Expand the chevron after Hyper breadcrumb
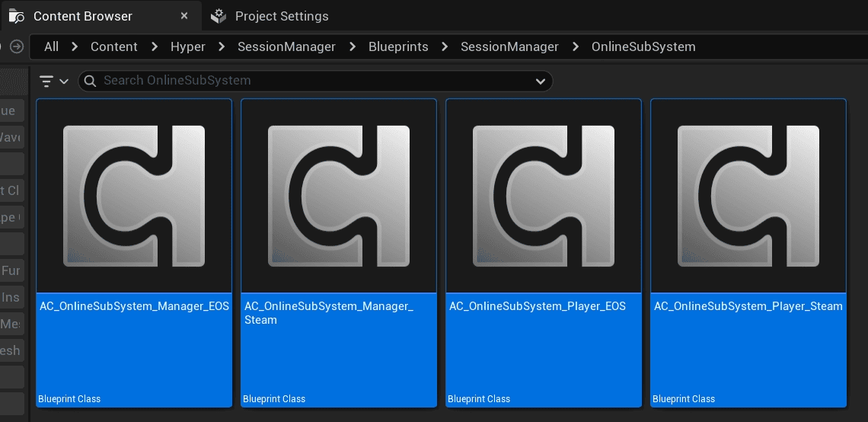 222,46
